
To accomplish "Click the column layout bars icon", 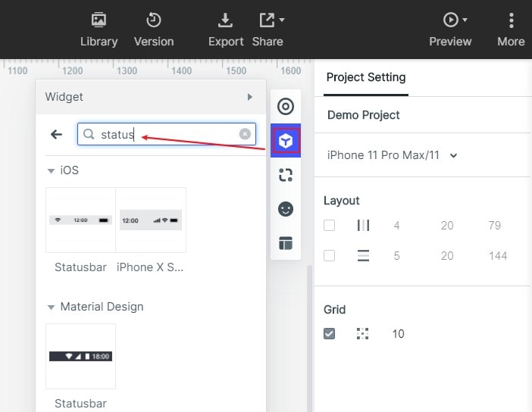I will pos(363,225).
